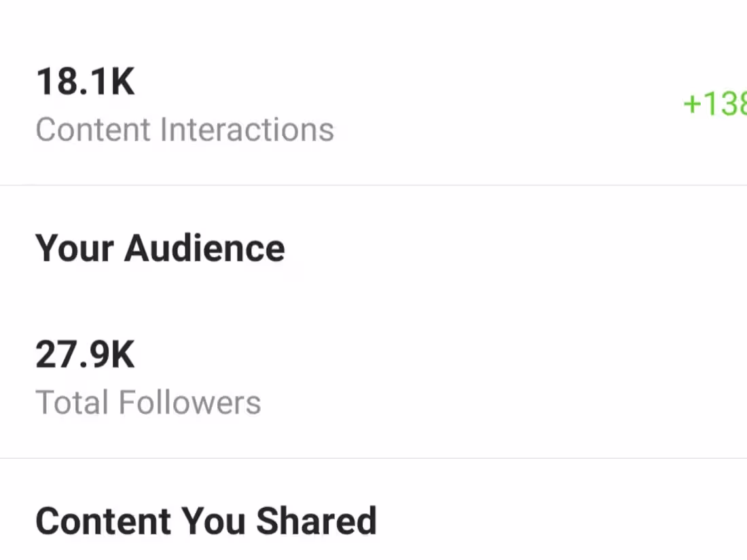
Task: Click the divider line above Your Audience
Action: (x=373, y=185)
